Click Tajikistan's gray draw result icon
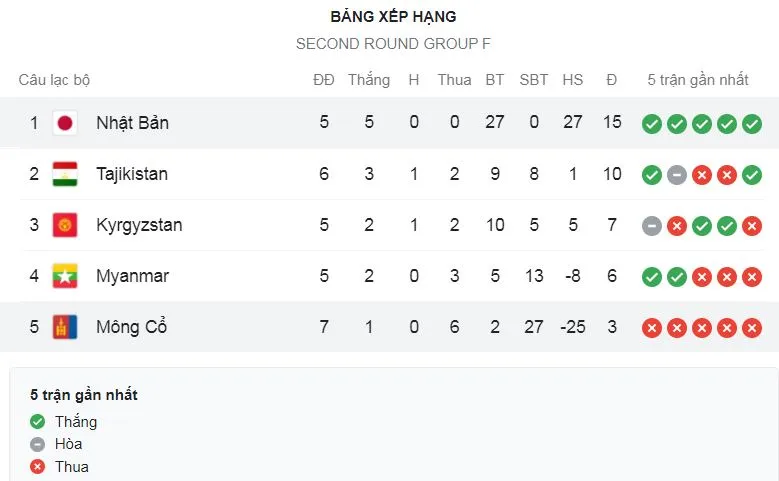This screenshot has height=481, width=779. pos(677,175)
